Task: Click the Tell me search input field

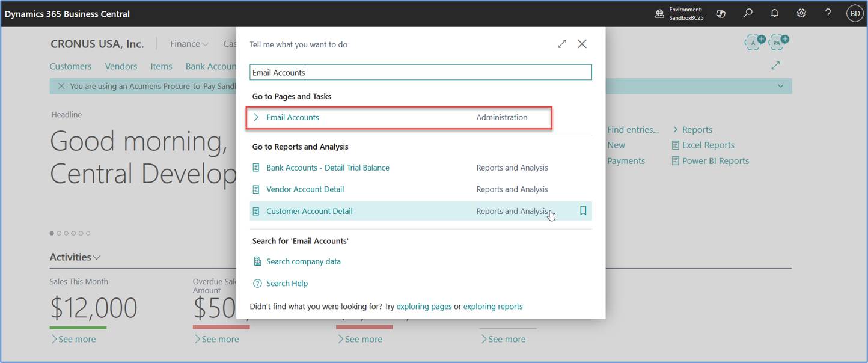Action: coord(421,72)
